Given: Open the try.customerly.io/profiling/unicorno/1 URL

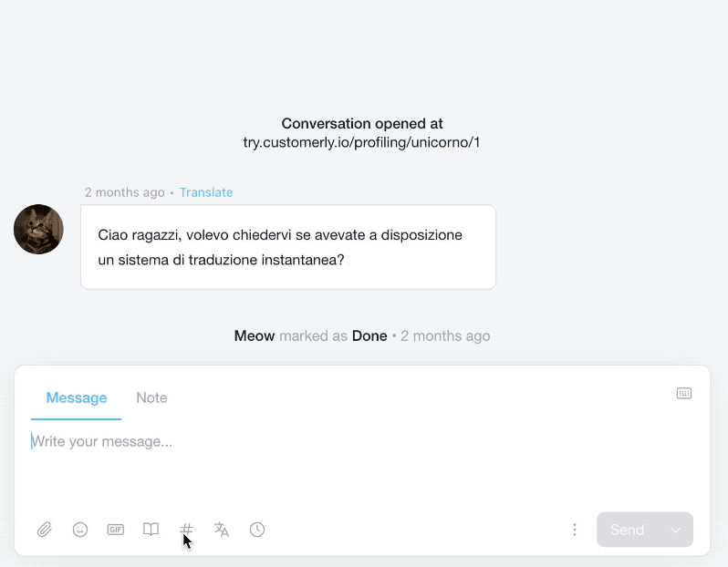Looking at the screenshot, I should pos(361,142).
